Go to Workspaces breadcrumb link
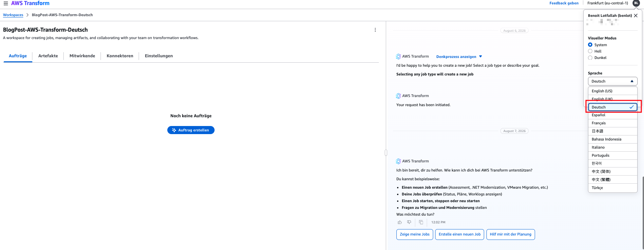644x250 pixels. pyautogui.click(x=13, y=15)
